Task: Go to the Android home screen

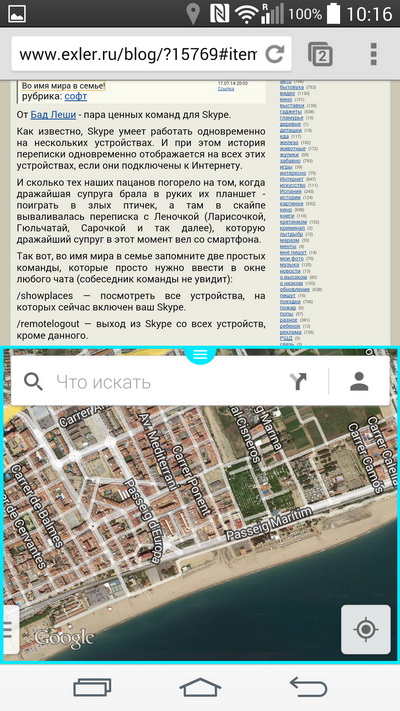Action: click(x=200, y=687)
